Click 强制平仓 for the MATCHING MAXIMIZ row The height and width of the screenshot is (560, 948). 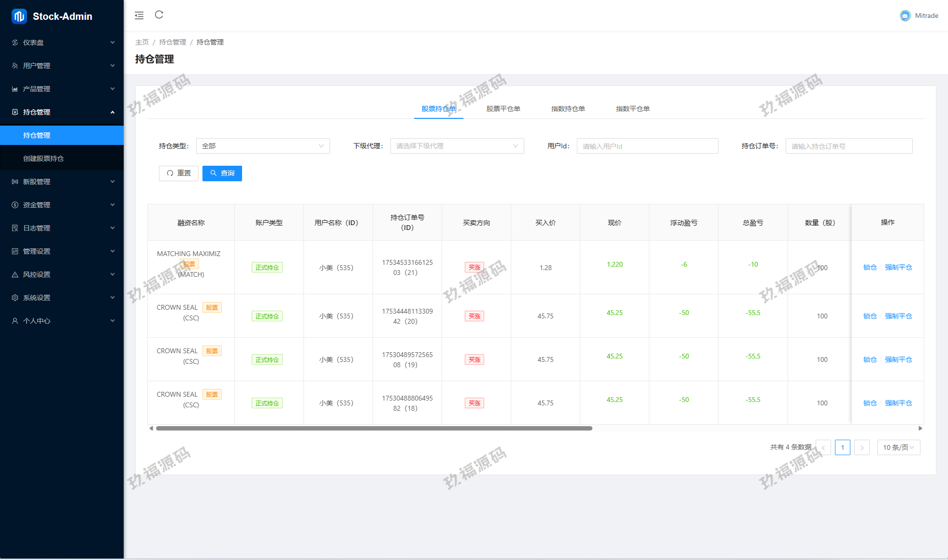[898, 267]
